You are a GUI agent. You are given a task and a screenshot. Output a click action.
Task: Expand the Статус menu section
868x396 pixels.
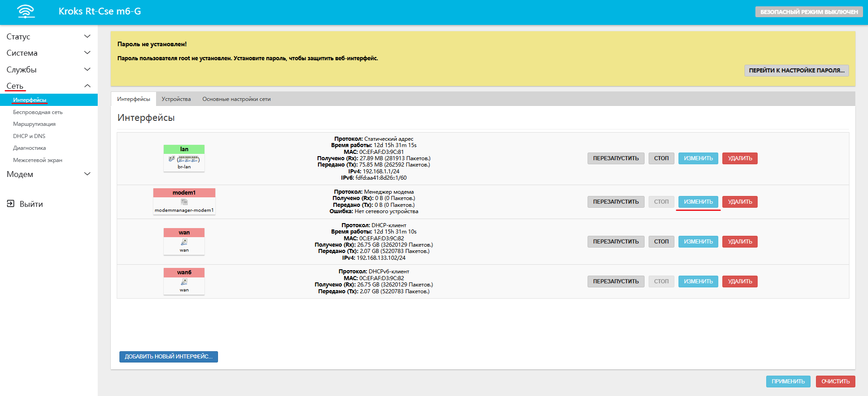click(x=87, y=36)
